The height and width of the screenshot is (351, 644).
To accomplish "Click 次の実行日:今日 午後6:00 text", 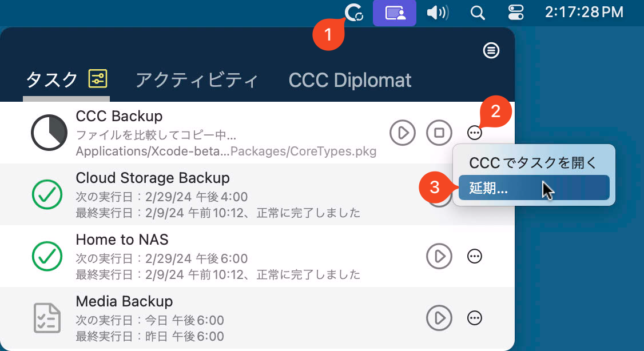I will (x=150, y=320).
